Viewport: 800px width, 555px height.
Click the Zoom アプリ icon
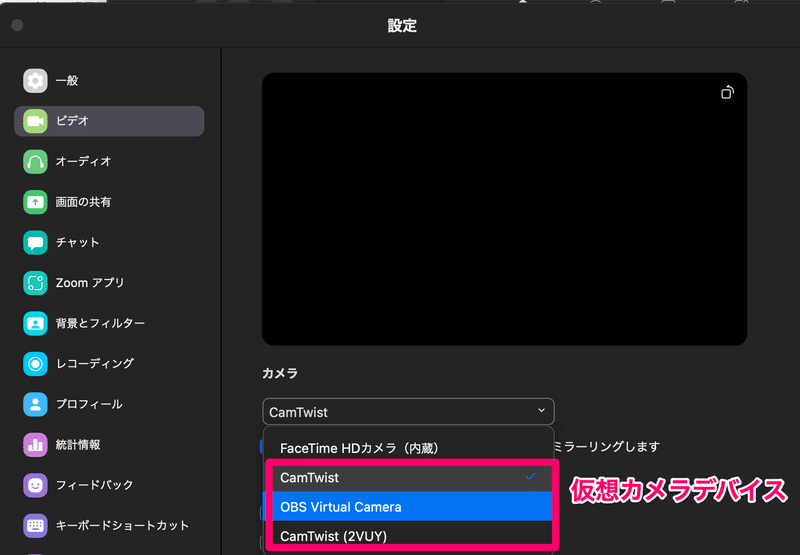coord(35,283)
